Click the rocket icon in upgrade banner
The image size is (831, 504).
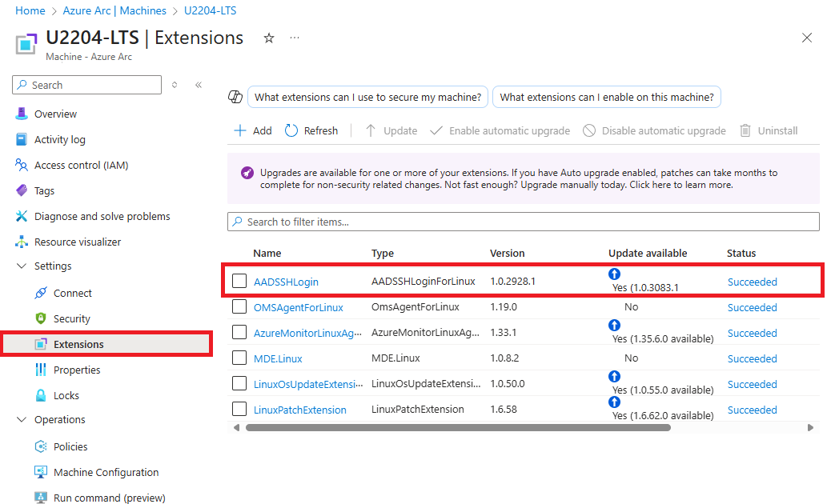[x=247, y=173]
